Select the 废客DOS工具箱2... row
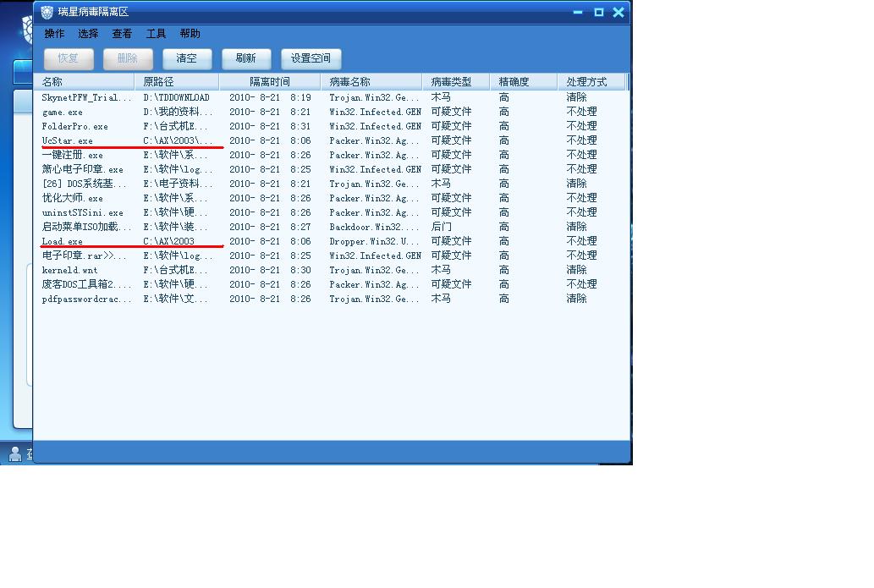 pos(331,285)
